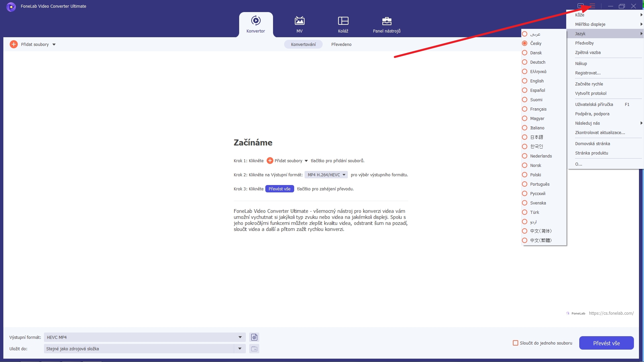Open Panel nástrojů tab
Screen dimensions: 644x362
click(x=387, y=24)
